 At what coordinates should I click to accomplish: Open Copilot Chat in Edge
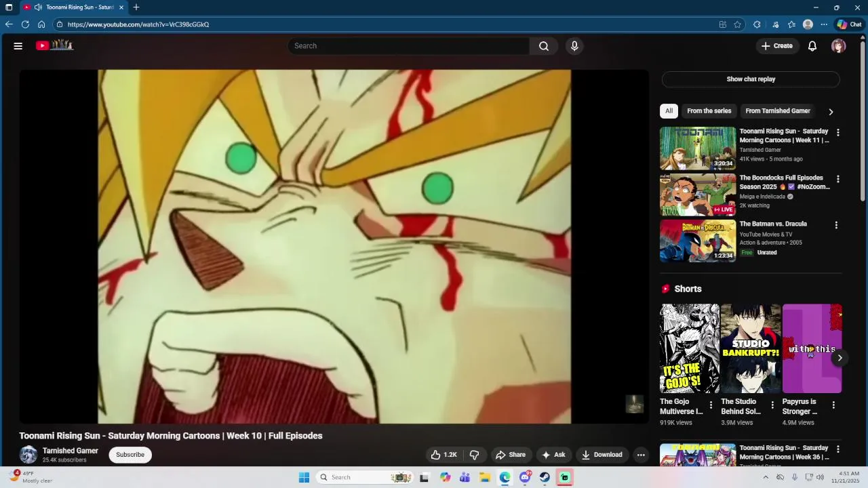(x=849, y=24)
